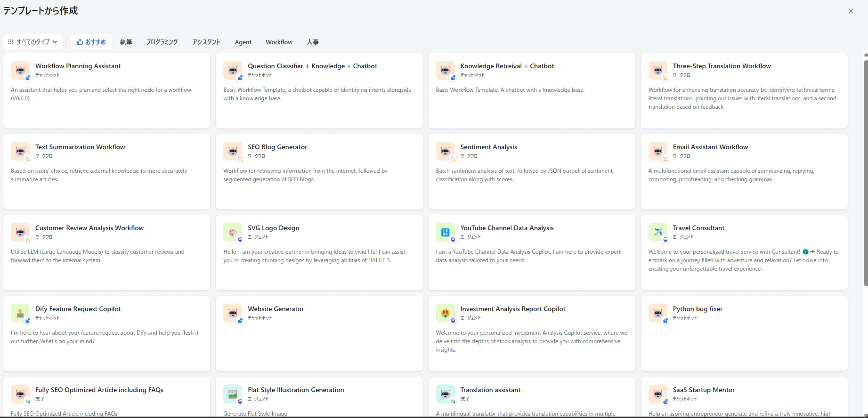
Task: Switch to the アシスタント category tab
Action: [x=206, y=42]
